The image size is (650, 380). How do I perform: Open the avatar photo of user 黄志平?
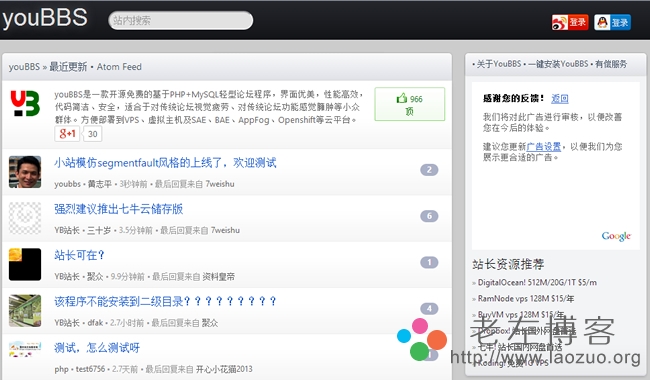click(25, 172)
